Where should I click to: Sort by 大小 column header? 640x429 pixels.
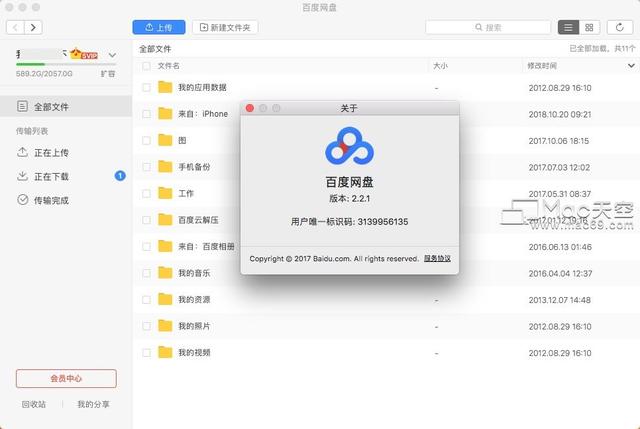point(440,66)
